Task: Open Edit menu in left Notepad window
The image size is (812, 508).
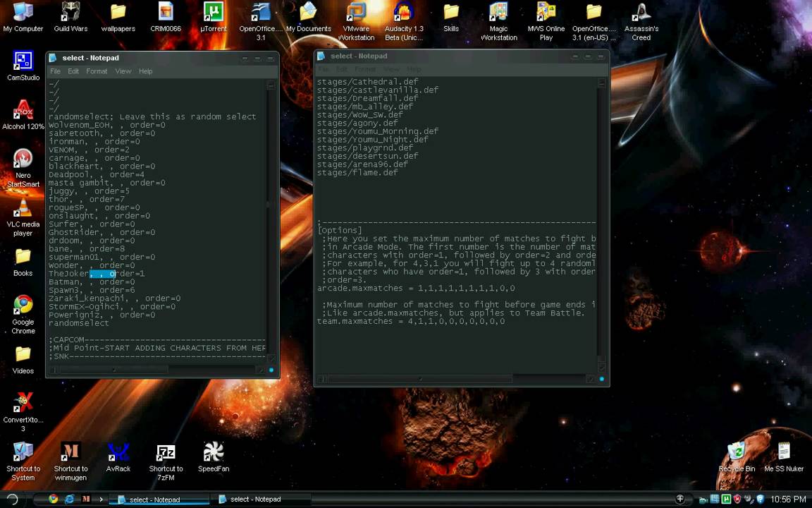Action: (x=73, y=71)
